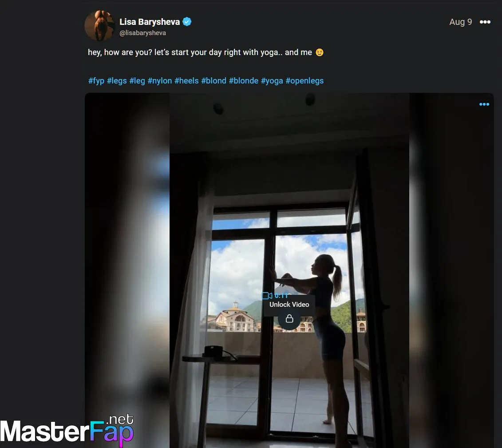Click the video camera duration icon
This screenshot has width=502, height=448.
click(x=267, y=296)
